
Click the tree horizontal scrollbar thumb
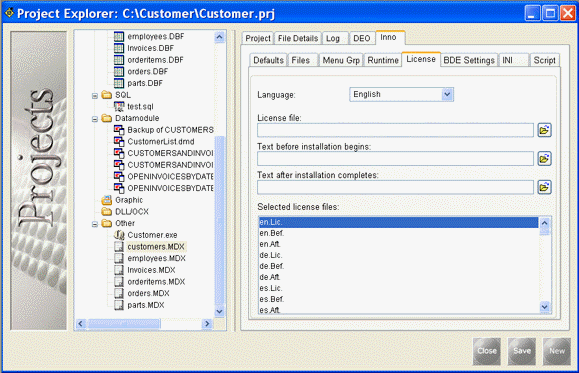124,324
